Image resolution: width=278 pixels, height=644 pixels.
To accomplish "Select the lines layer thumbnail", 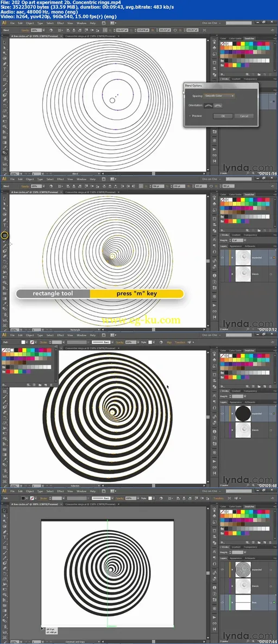I will (x=243, y=602).
